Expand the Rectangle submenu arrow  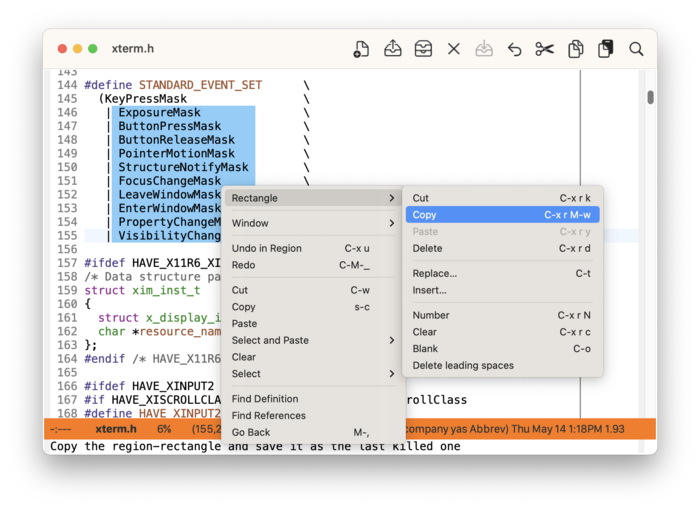tap(392, 198)
